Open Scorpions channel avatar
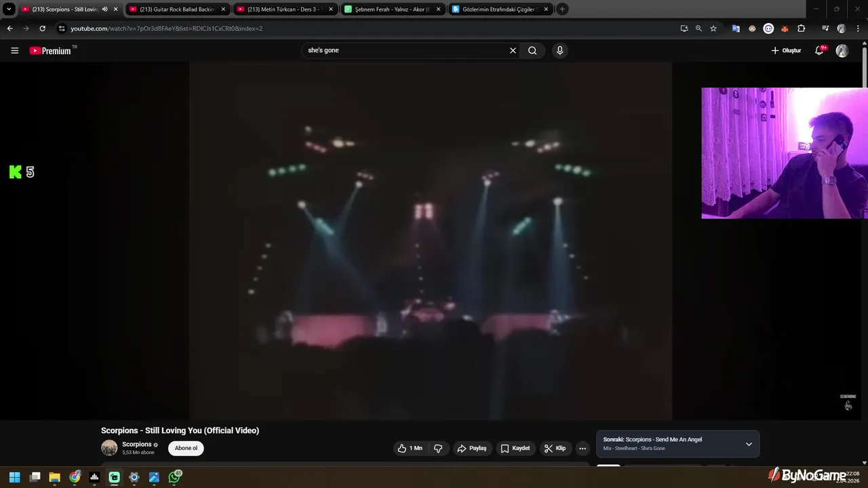Screen dimensions: 868x488 click(109, 448)
